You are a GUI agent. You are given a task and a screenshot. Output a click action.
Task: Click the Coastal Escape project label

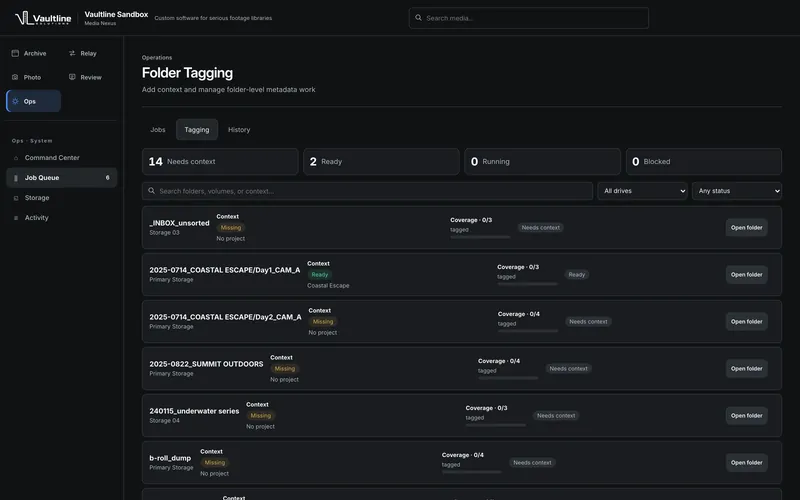point(328,286)
